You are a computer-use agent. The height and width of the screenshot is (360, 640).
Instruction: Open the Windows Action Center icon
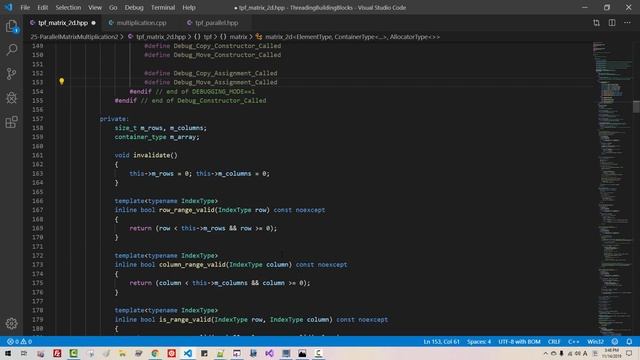coord(629,353)
